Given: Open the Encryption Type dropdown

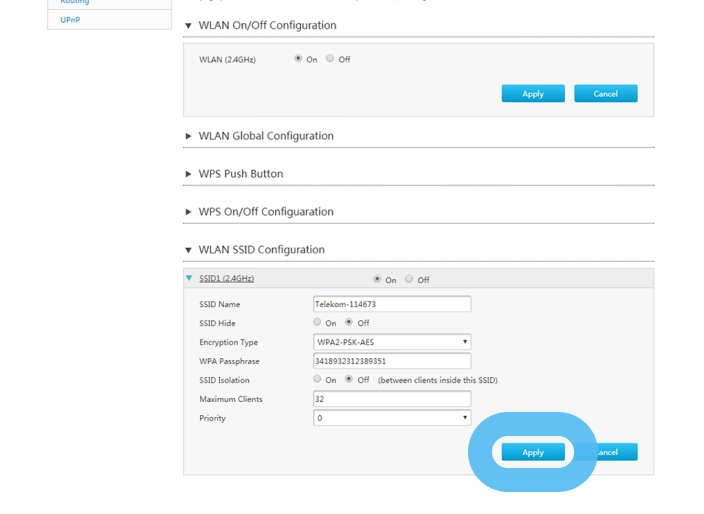Looking at the screenshot, I should 391,342.
